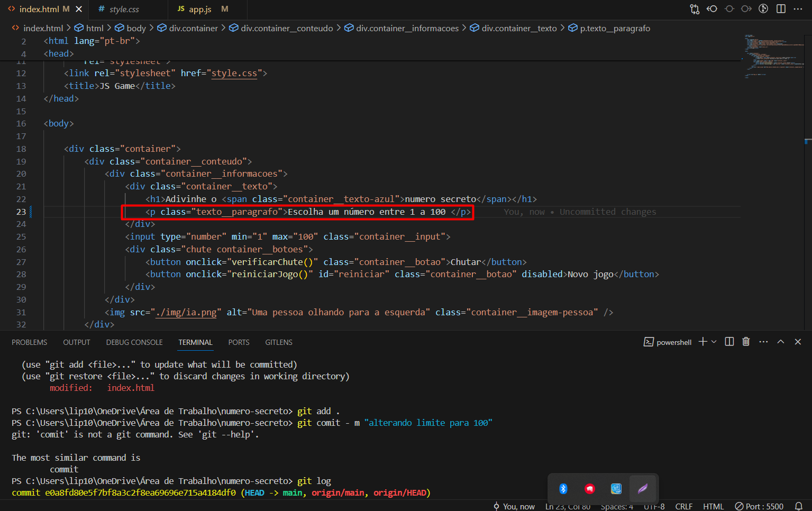Split the terminal panel
812x511 pixels.
pos(729,342)
